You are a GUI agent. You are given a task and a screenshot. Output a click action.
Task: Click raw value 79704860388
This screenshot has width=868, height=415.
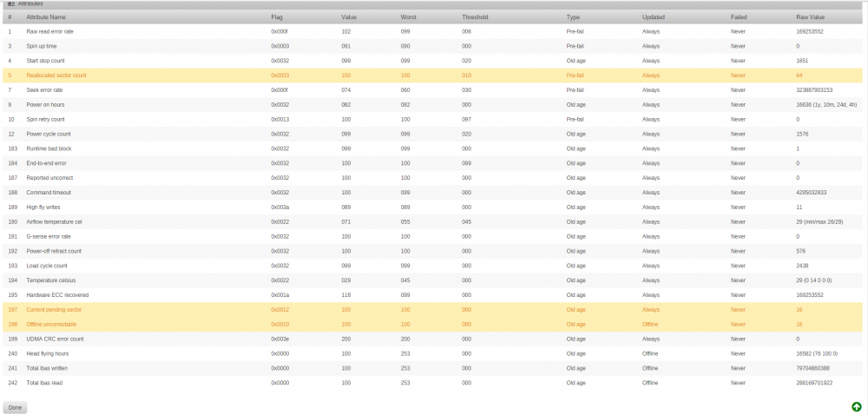[813, 368]
